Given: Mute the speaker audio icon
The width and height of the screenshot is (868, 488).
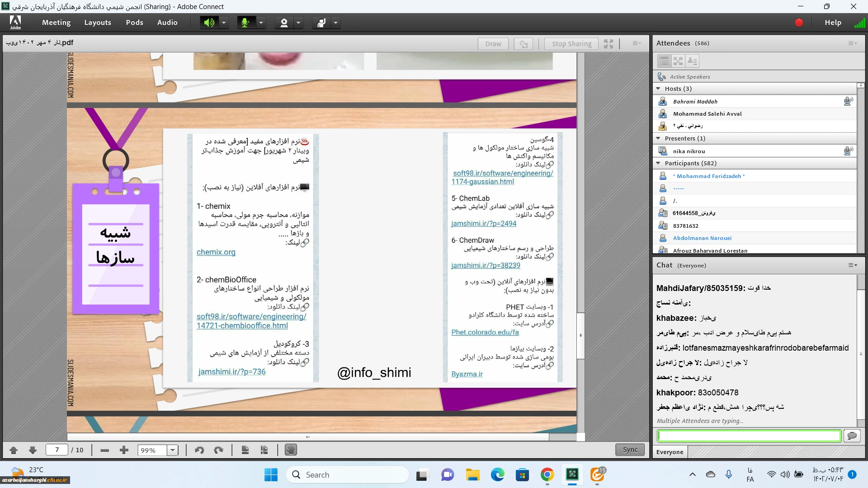Looking at the screenshot, I should [x=209, y=23].
